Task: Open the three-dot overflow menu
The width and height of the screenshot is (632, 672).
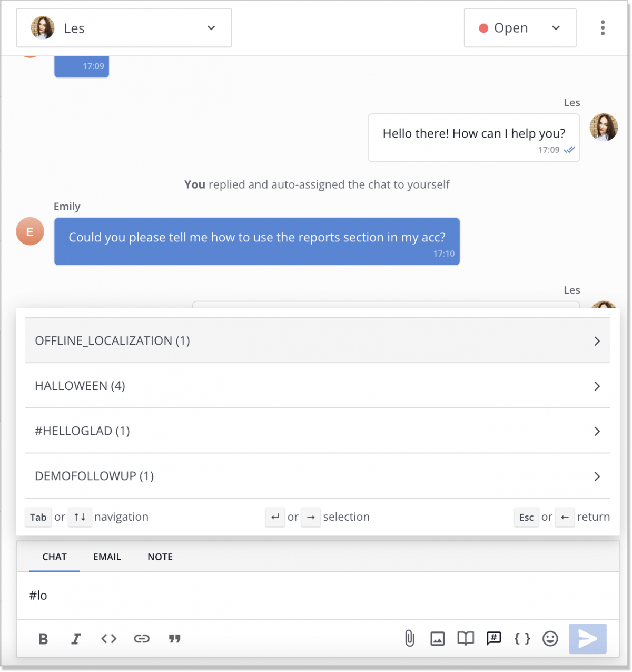Action: [603, 27]
